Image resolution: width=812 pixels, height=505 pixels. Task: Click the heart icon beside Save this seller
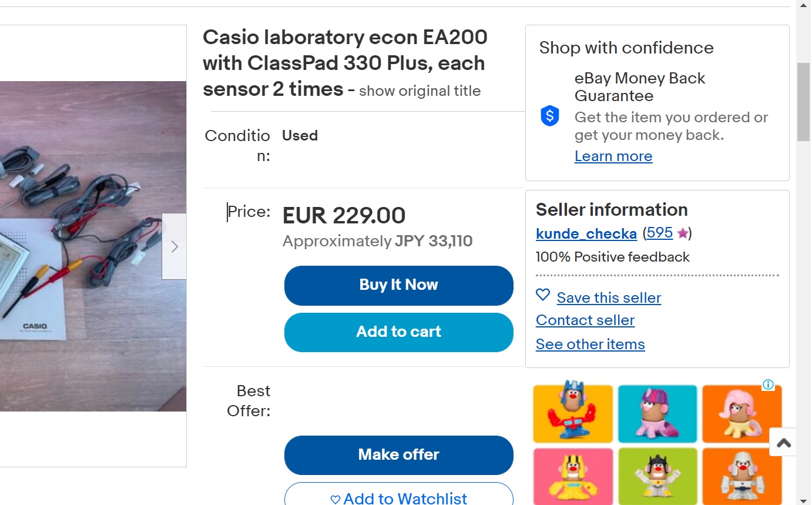point(543,295)
